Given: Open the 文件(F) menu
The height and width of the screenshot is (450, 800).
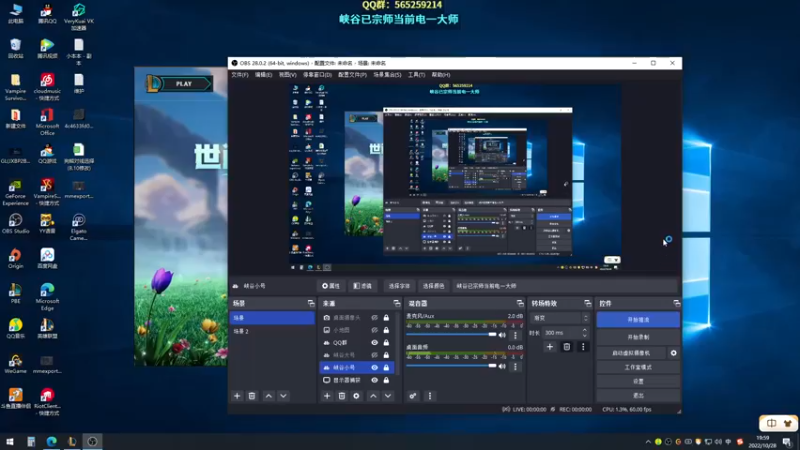Looking at the screenshot, I should (x=239, y=75).
